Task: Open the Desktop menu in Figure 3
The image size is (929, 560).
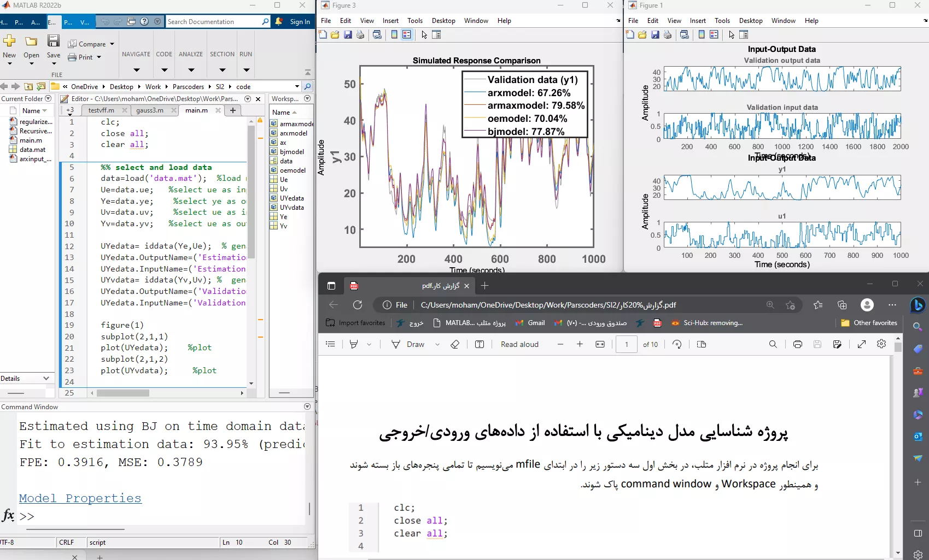Action: [x=443, y=20]
